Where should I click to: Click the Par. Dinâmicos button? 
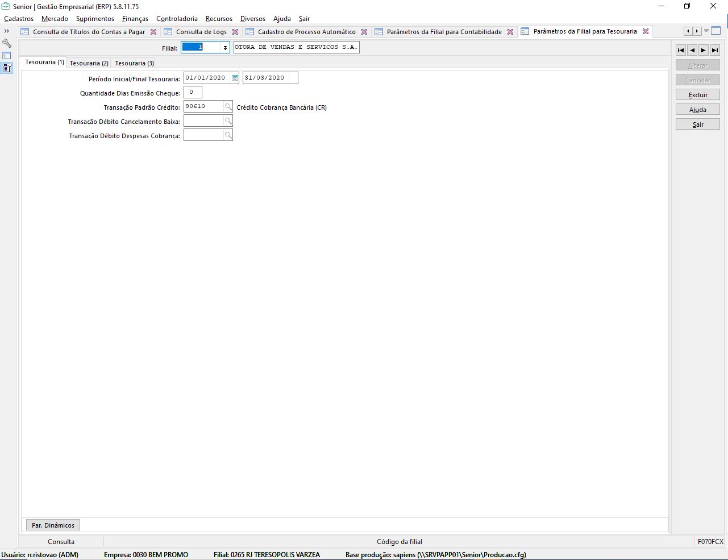(53, 525)
